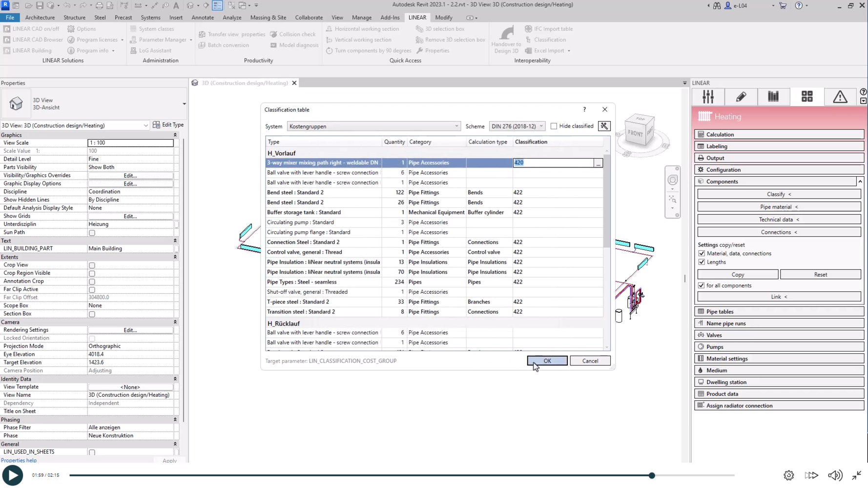Open the LINEAR CAD Browser

coord(33,40)
